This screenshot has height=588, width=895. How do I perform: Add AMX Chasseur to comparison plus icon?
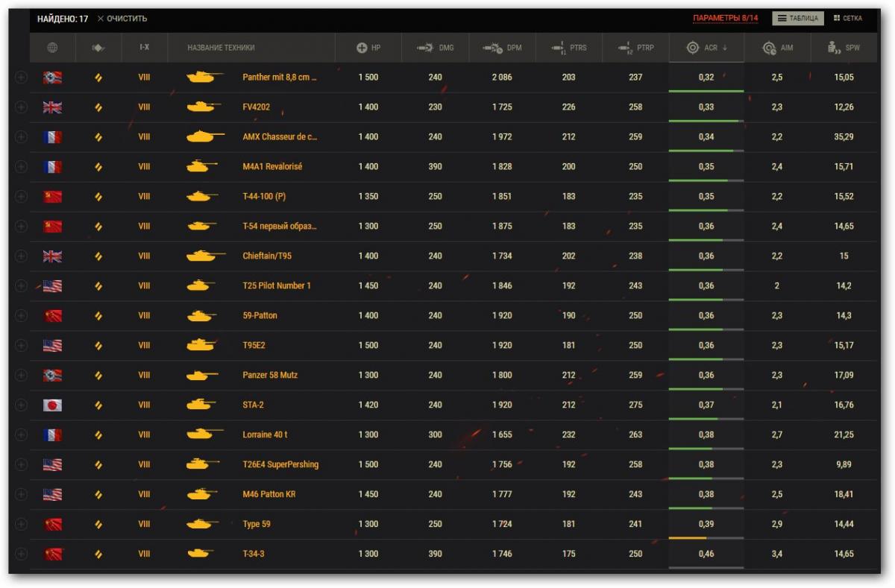coord(21,137)
